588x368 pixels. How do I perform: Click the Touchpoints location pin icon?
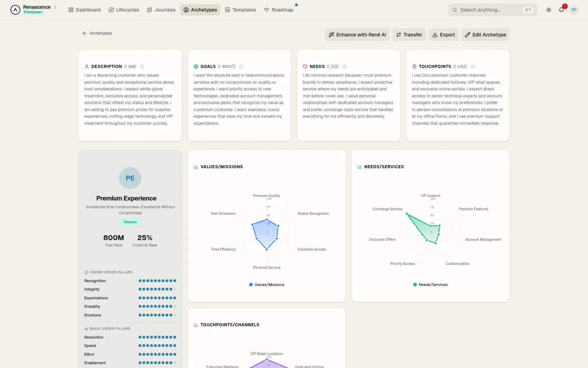(414, 67)
